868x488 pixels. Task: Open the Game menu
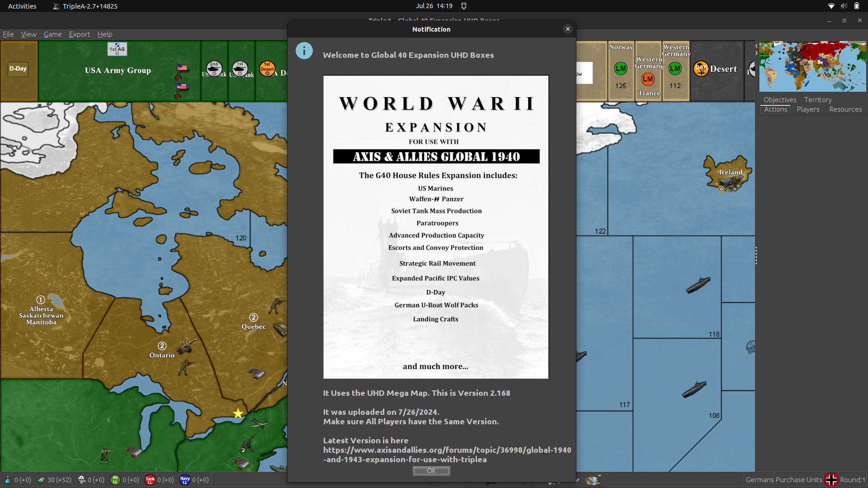[x=52, y=34]
